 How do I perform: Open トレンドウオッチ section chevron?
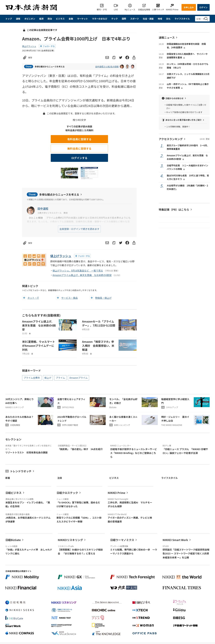click(33, 471)
